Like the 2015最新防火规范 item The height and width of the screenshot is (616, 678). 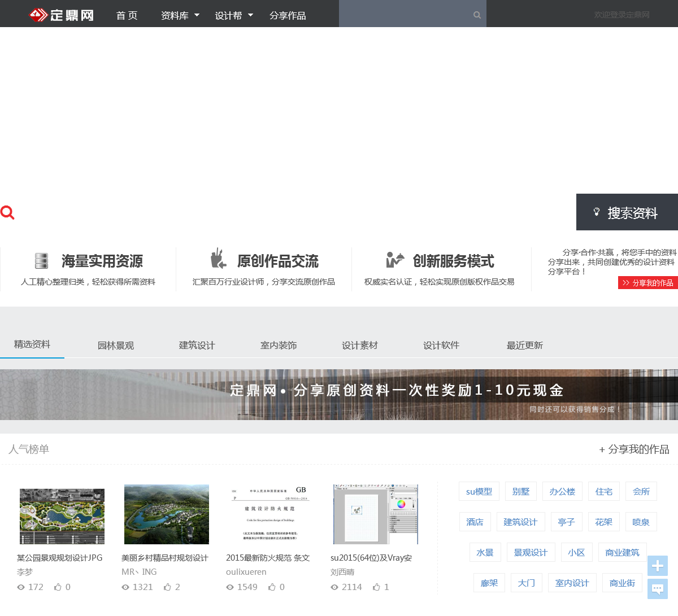[x=272, y=587]
